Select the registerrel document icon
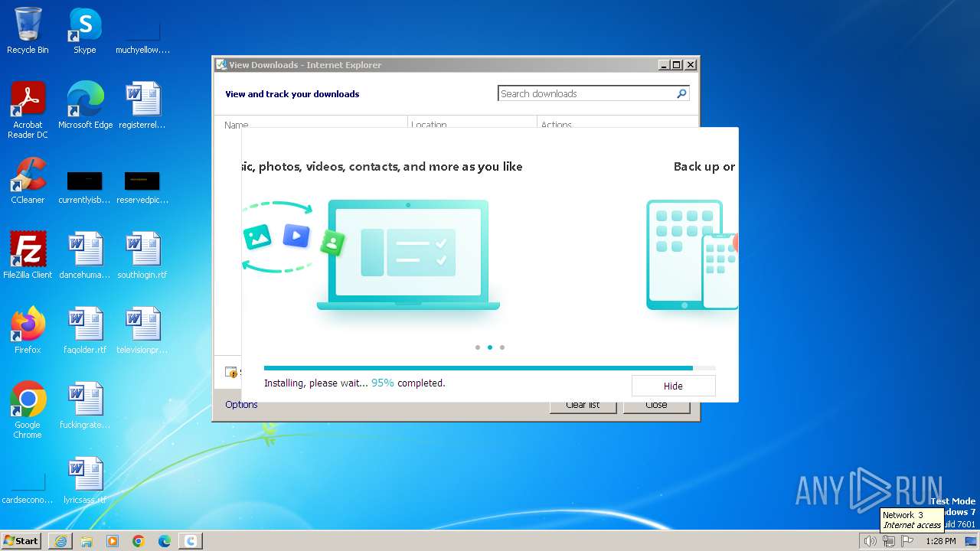980x551 pixels. coord(142,105)
